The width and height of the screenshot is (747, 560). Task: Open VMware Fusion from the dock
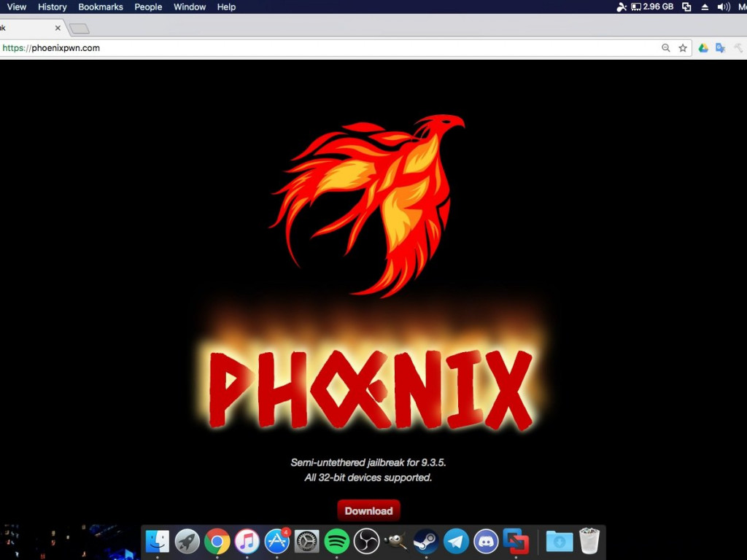516,541
